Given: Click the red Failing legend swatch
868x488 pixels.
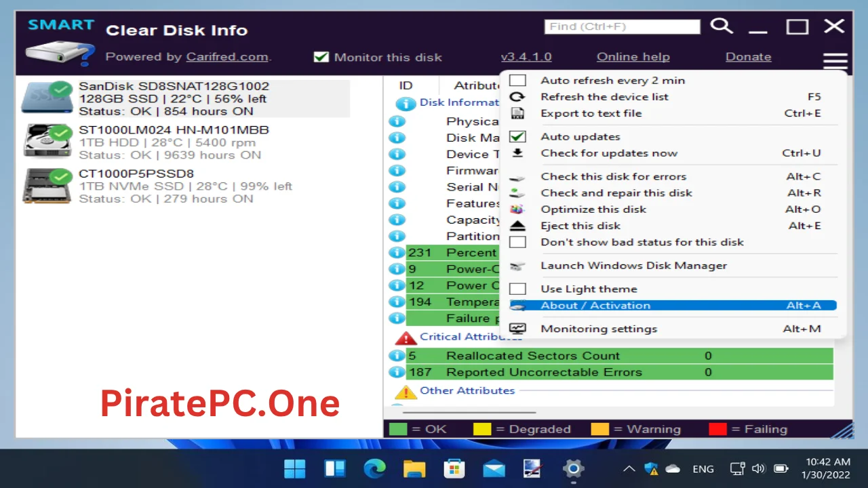Looking at the screenshot, I should [x=717, y=429].
